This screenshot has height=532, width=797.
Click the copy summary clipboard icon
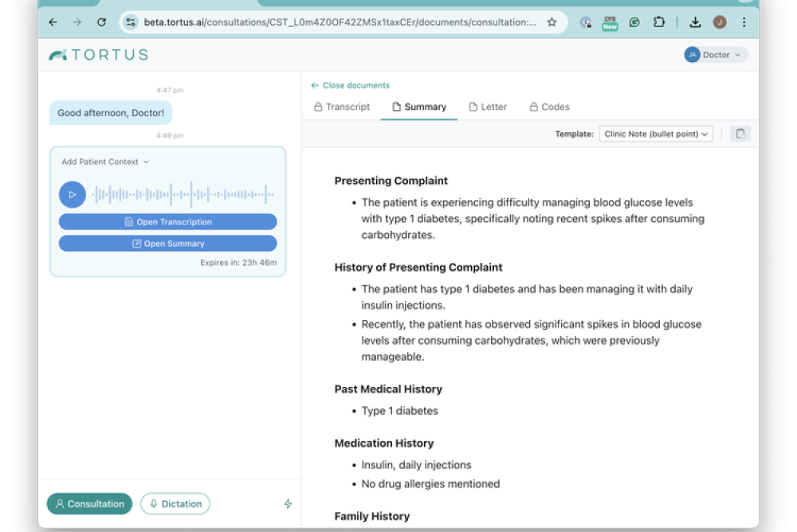(x=740, y=134)
